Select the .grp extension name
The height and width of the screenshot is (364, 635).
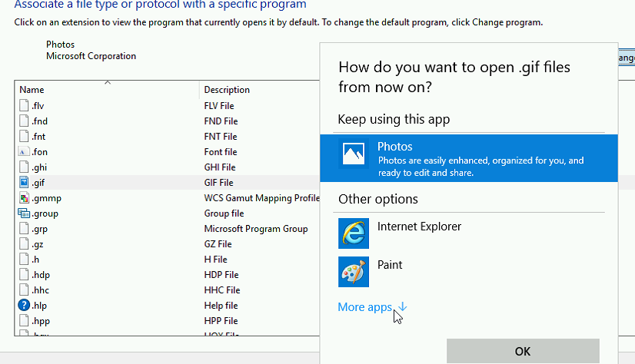click(x=40, y=229)
